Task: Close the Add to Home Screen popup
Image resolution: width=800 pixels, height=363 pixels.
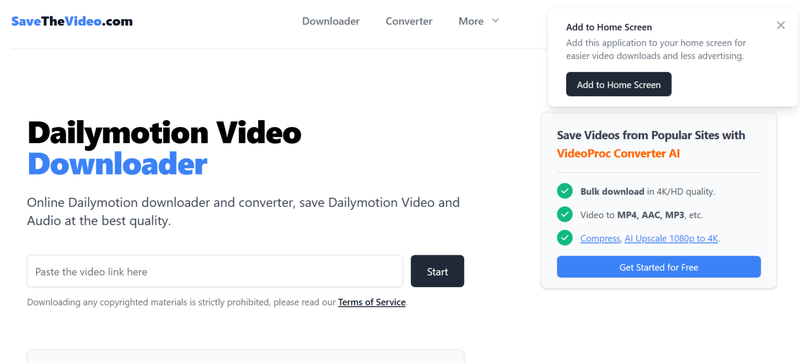Action: coord(781,26)
